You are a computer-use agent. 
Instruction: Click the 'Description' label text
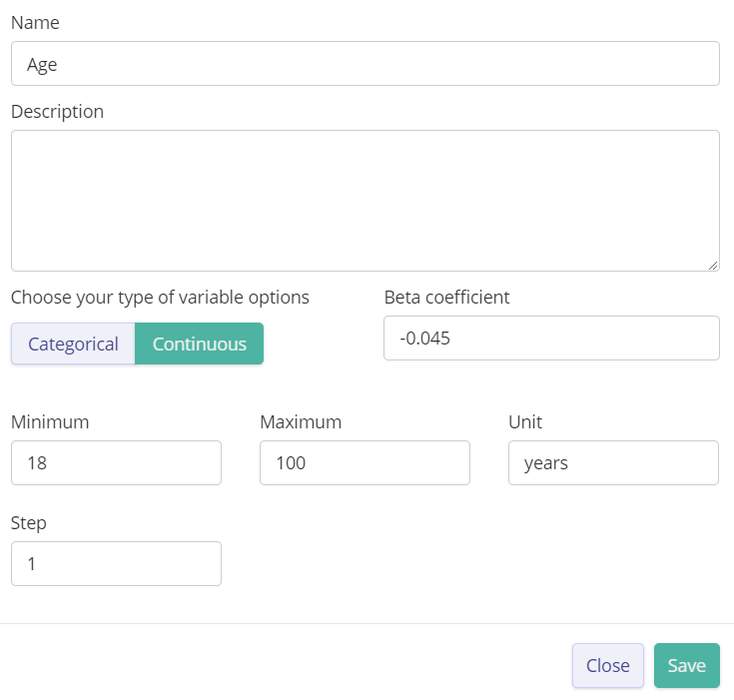(x=57, y=111)
